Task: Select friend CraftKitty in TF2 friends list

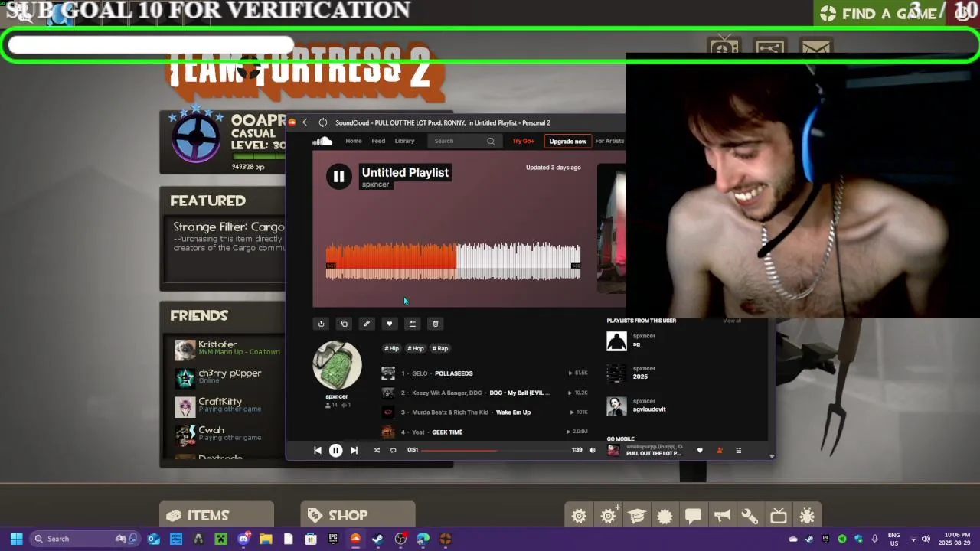Action: (x=228, y=406)
